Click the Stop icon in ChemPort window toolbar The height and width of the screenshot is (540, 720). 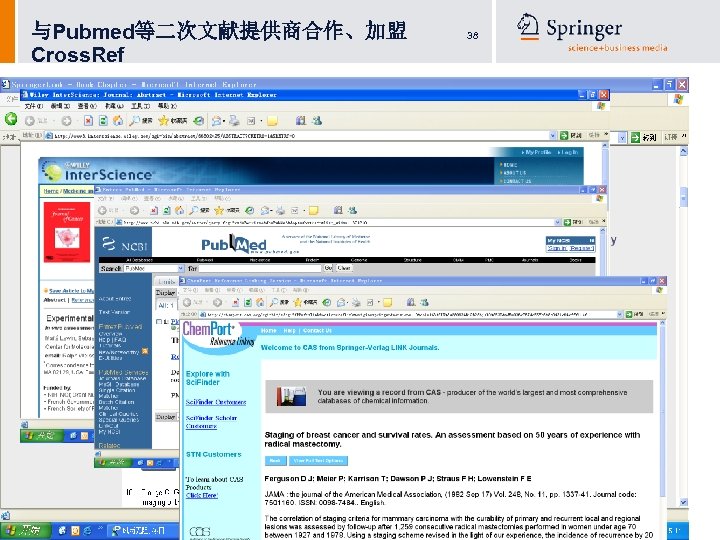click(235, 302)
